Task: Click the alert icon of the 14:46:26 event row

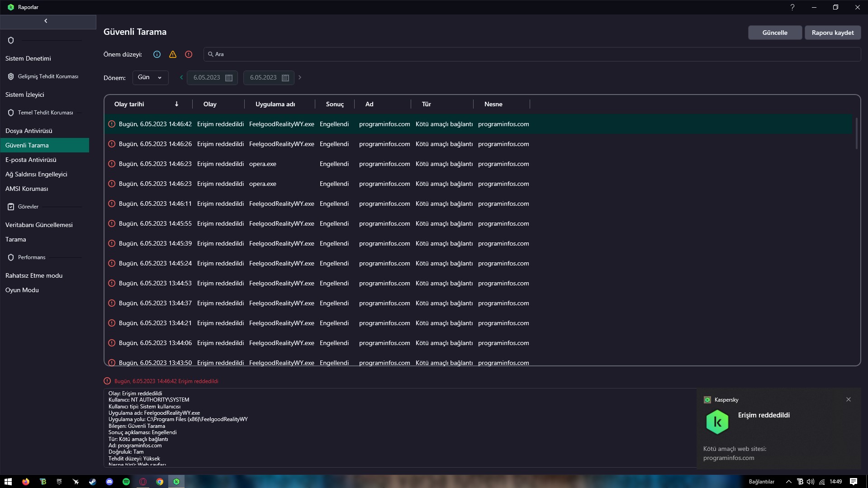Action: [112, 144]
